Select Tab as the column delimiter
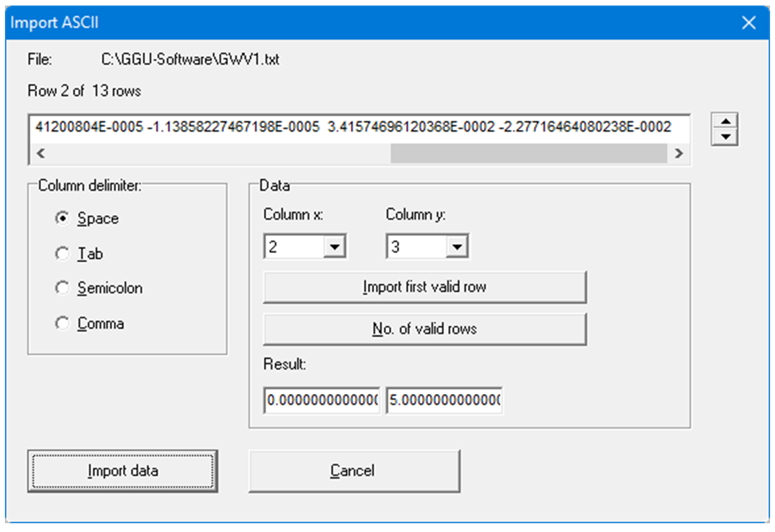The height and width of the screenshot is (532, 775). [x=62, y=253]
